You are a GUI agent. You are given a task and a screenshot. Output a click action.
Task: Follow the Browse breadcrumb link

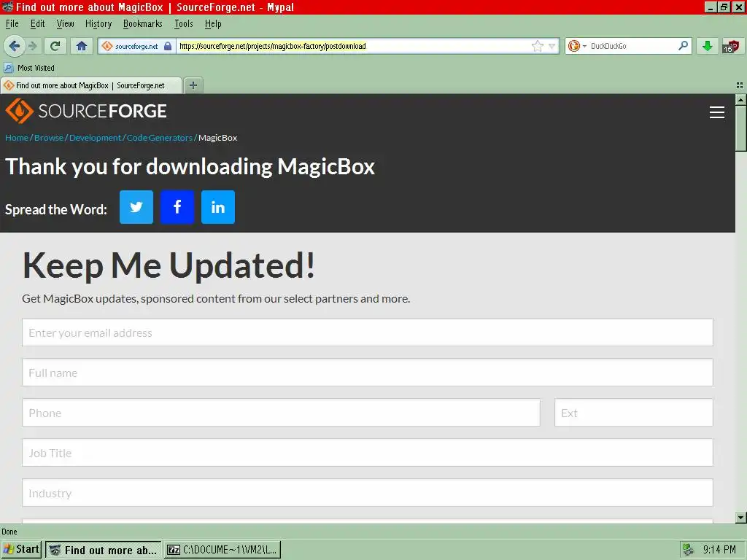(49, 138)
